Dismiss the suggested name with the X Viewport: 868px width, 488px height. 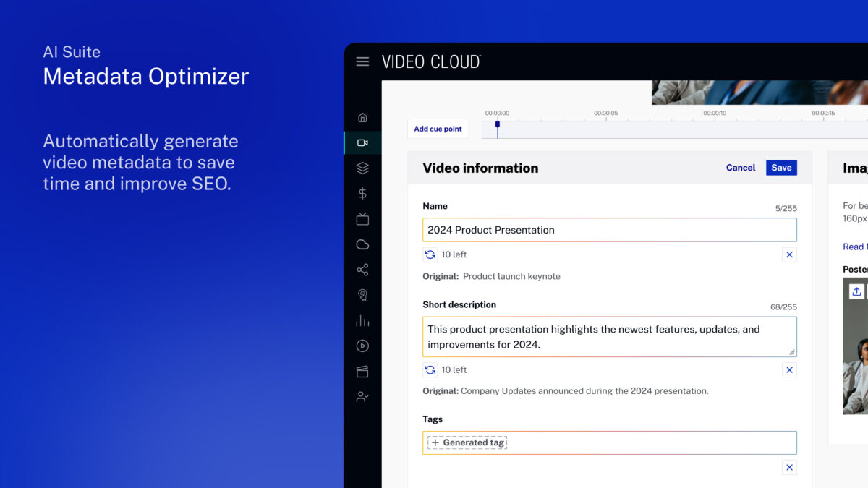pos(789,254)
